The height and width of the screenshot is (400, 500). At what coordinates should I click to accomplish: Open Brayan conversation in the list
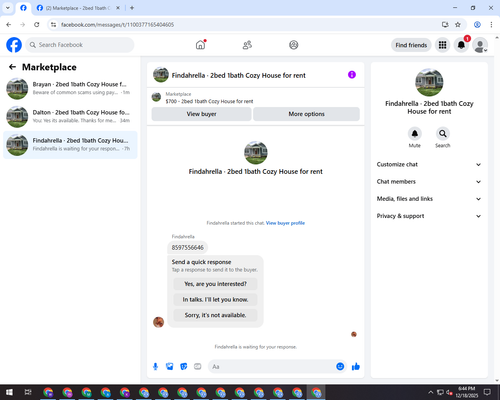pos(70,89)
